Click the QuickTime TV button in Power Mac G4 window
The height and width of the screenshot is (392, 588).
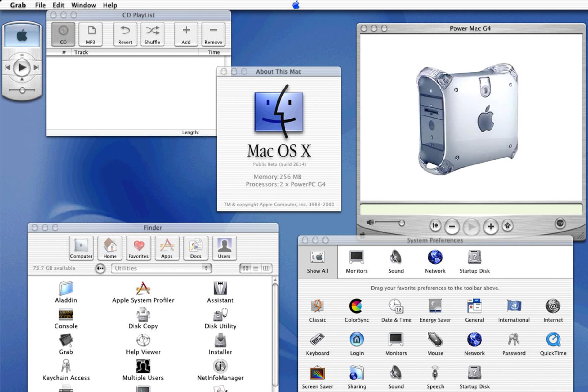point(560,223)
